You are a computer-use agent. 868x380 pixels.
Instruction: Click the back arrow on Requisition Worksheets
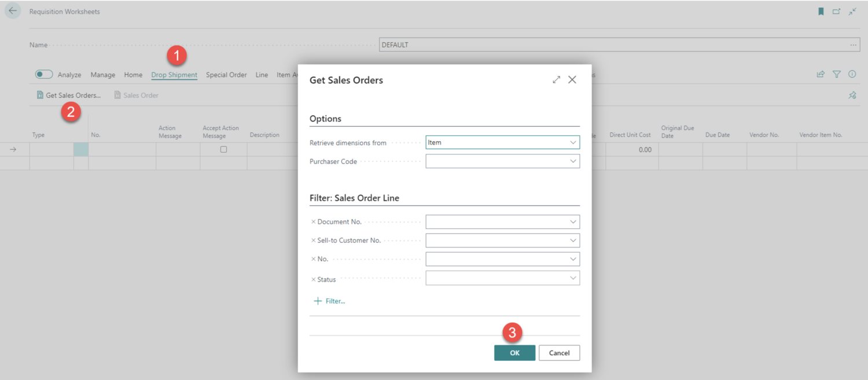(12, 10)
